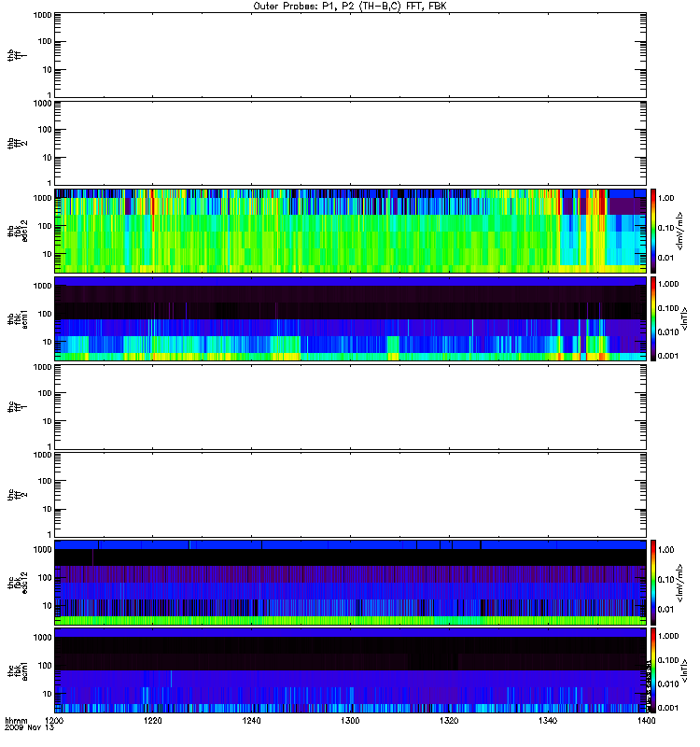
Task: Click '<|nT|>' unit label beside thc scm1 color bar
Action: (x=685, y=670)
